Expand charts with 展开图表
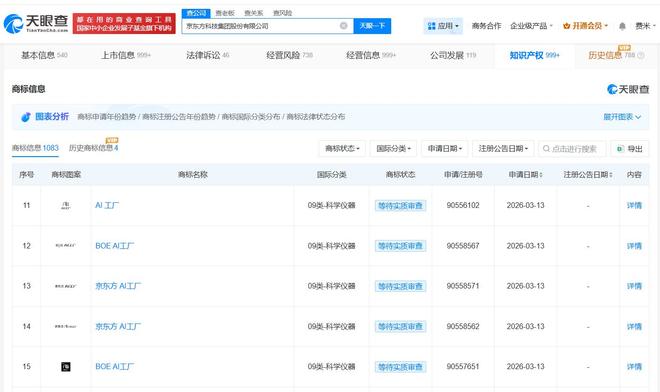Image resolution: width=660 pixels, height=392 pixels. click(622, 117)
